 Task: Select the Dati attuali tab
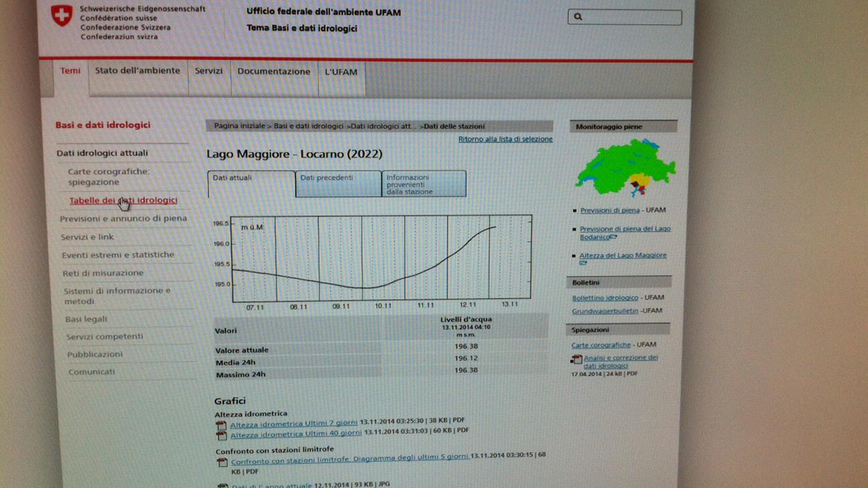click(x=252, y=184)
